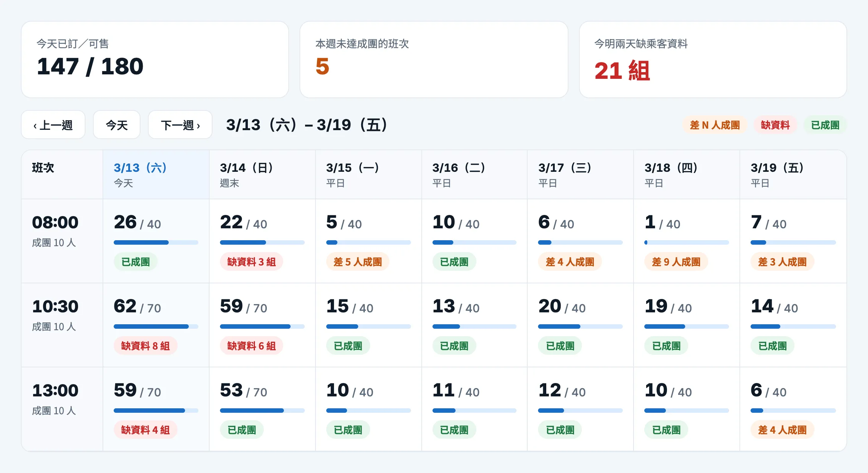The height and width of the screenshot is (473, 868).
Task: Click the 差 5 人成團 badge
Action: pyautogui.click(x=358, y=262)
